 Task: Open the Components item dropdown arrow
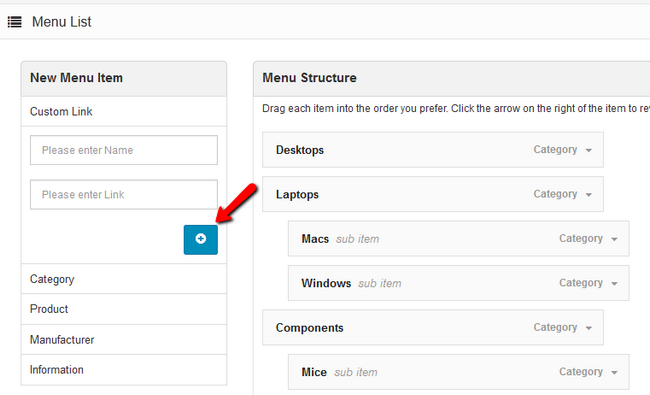click(589, 328)
